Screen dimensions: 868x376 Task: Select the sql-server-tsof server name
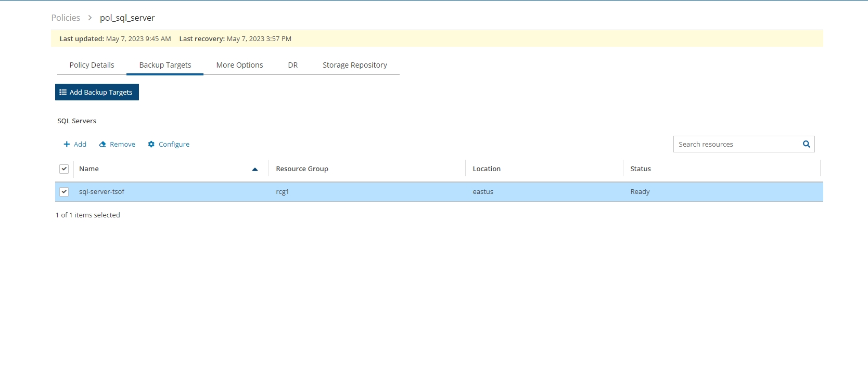coord(101,192)
